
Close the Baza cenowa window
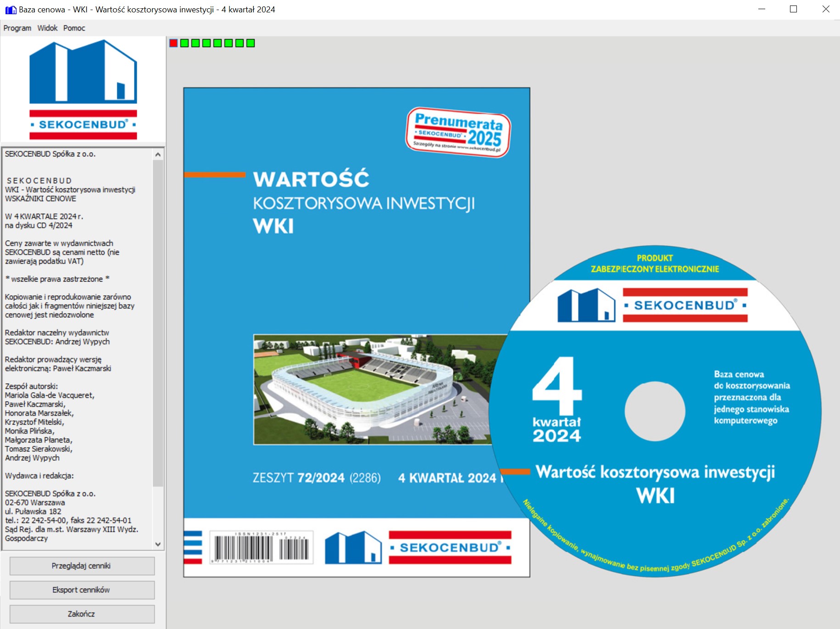825,9
